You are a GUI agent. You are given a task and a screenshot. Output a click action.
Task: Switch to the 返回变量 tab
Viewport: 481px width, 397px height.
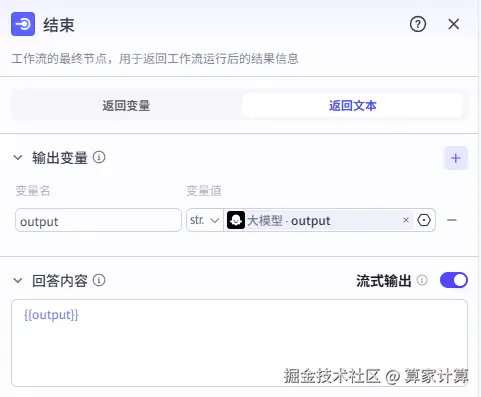point(126,106)
